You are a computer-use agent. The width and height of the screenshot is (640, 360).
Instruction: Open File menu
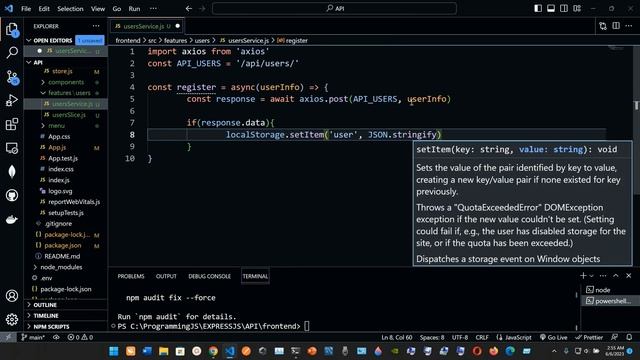[x=26, y=9]
